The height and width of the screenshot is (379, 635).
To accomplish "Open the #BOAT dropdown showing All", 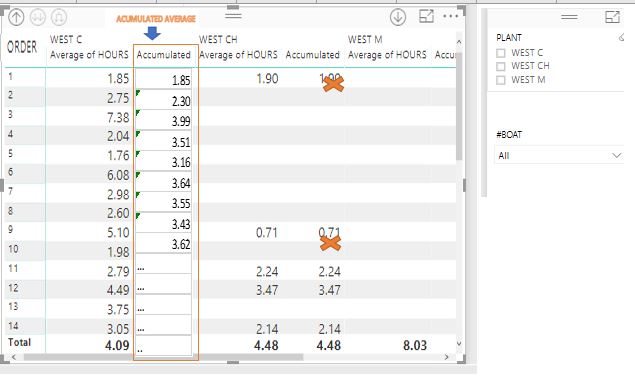I will [x=559, y=155].
